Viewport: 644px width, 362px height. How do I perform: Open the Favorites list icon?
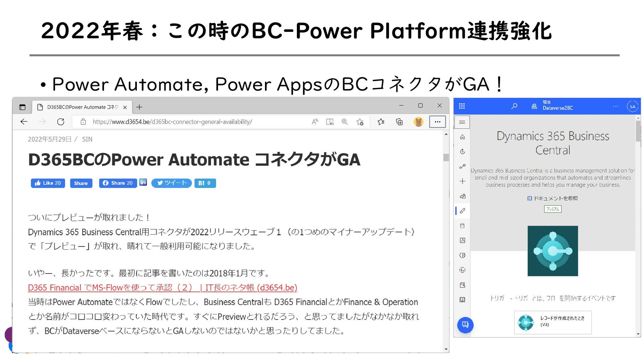(381, 122)
